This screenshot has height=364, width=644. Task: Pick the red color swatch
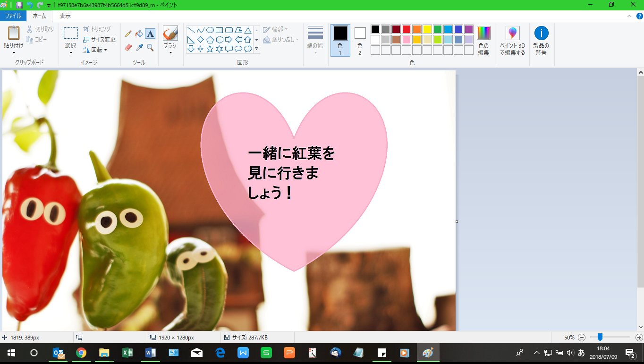[406, 29]
